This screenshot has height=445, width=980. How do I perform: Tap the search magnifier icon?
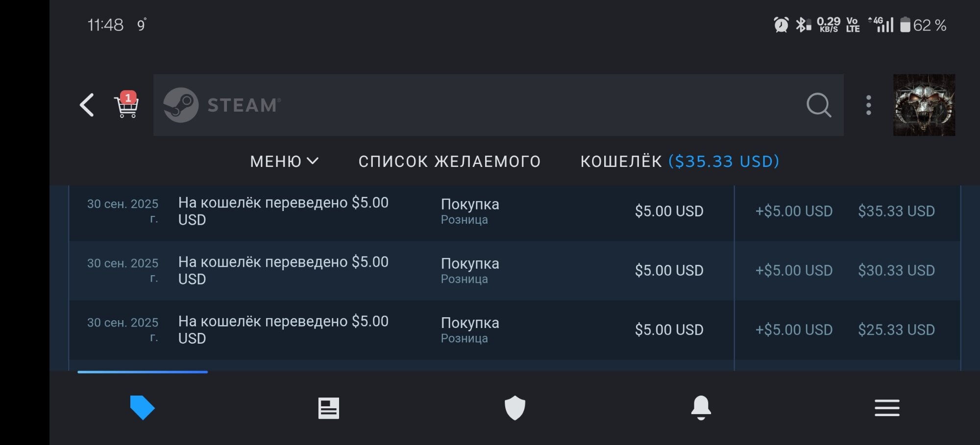818,105
